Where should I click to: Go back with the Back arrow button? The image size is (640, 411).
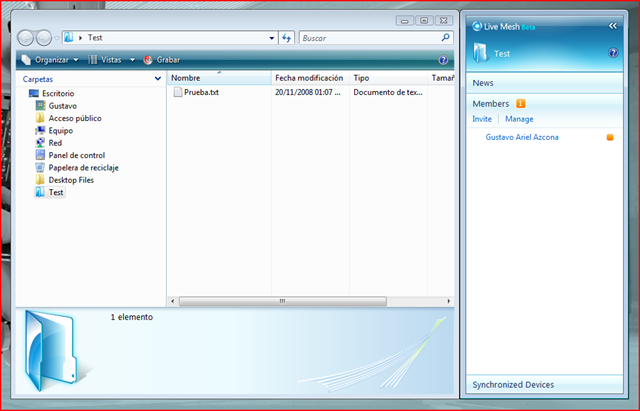pos(25,38)
